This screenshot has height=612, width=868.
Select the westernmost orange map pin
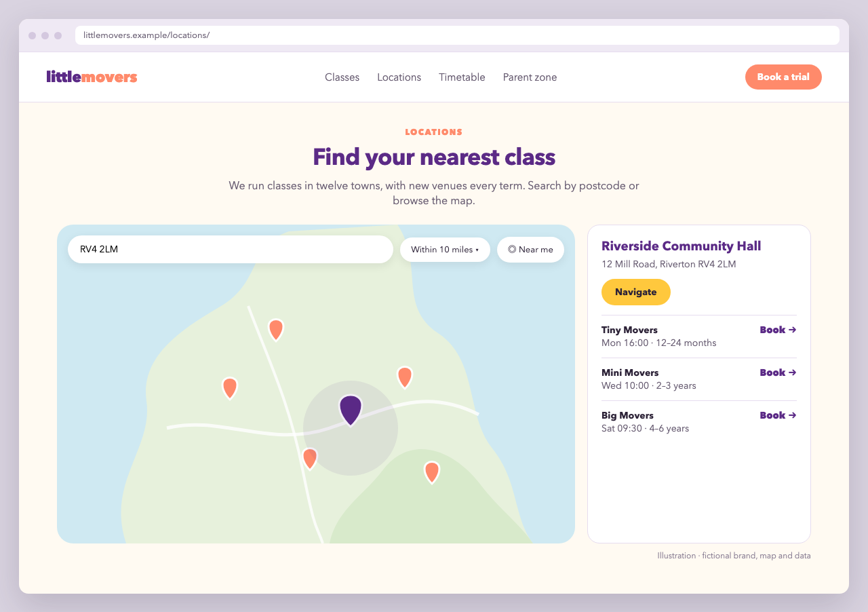click(x=230, y=388)
